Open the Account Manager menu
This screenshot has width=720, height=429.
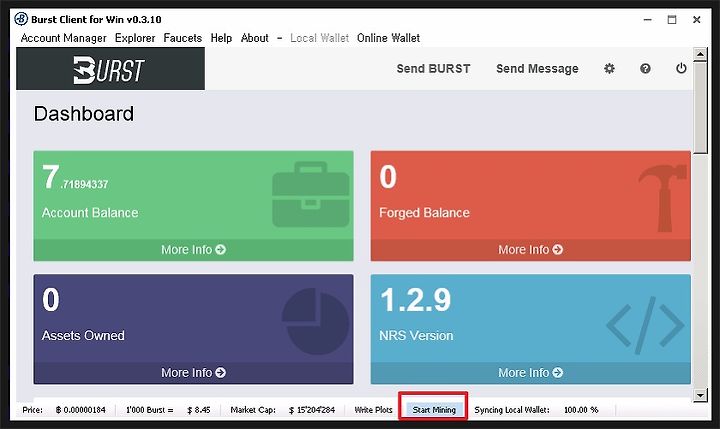[x=63, y=38]
